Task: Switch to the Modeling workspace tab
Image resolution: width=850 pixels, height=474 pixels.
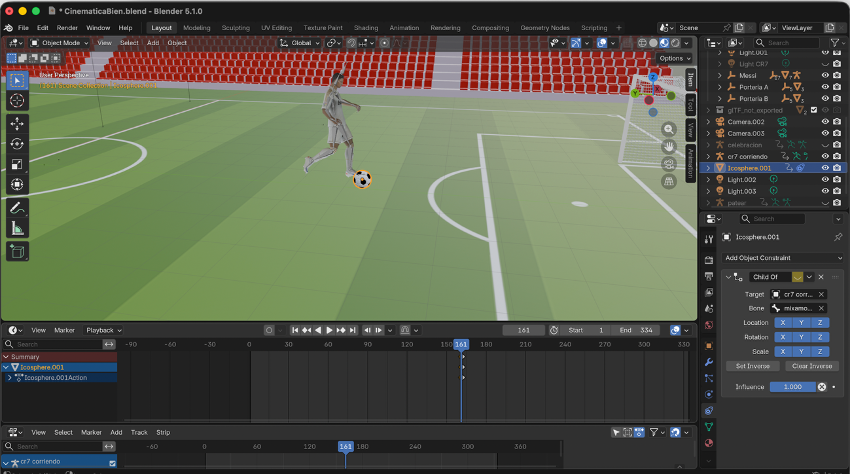Action: coord(197,28)
